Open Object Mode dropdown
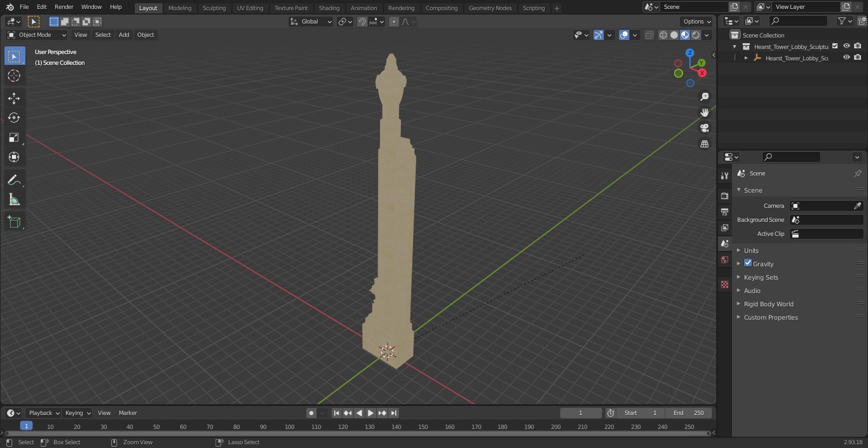This screenshot has width=868, height=448. (x=37, y=35)
